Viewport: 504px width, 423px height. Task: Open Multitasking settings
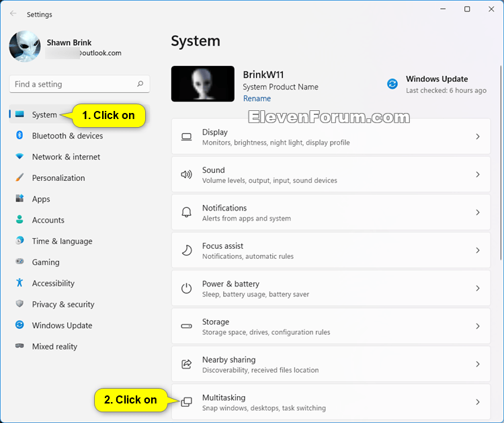pos(331,402)
